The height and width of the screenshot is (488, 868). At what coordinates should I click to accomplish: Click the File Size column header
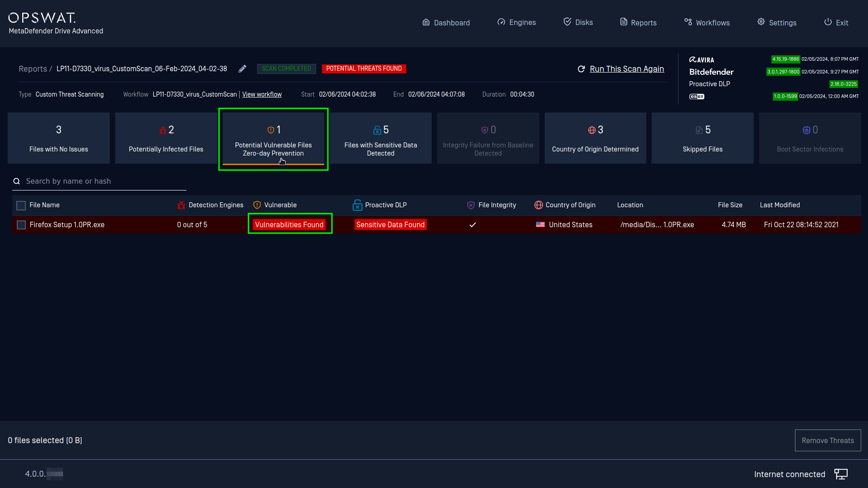point(730,205)
